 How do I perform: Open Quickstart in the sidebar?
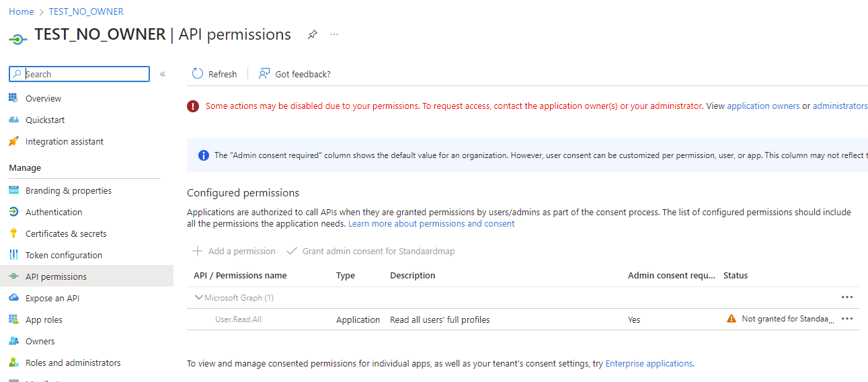(45, 120)
